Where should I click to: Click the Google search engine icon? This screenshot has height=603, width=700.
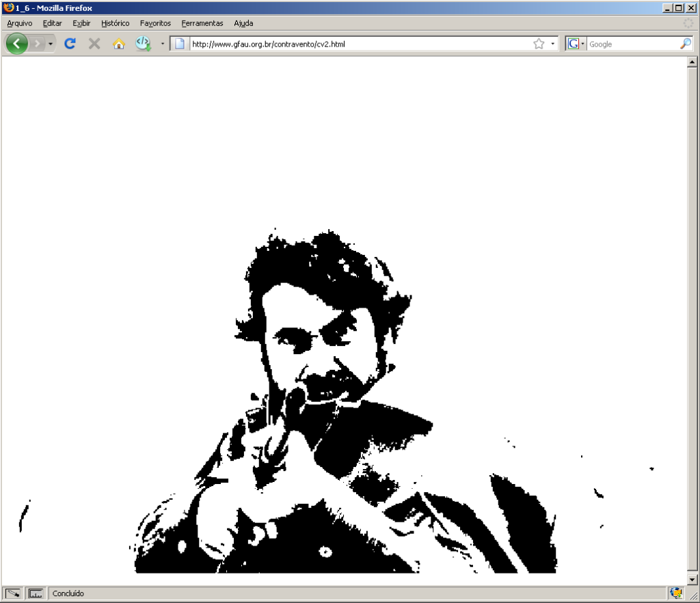(x=573, y=44)
